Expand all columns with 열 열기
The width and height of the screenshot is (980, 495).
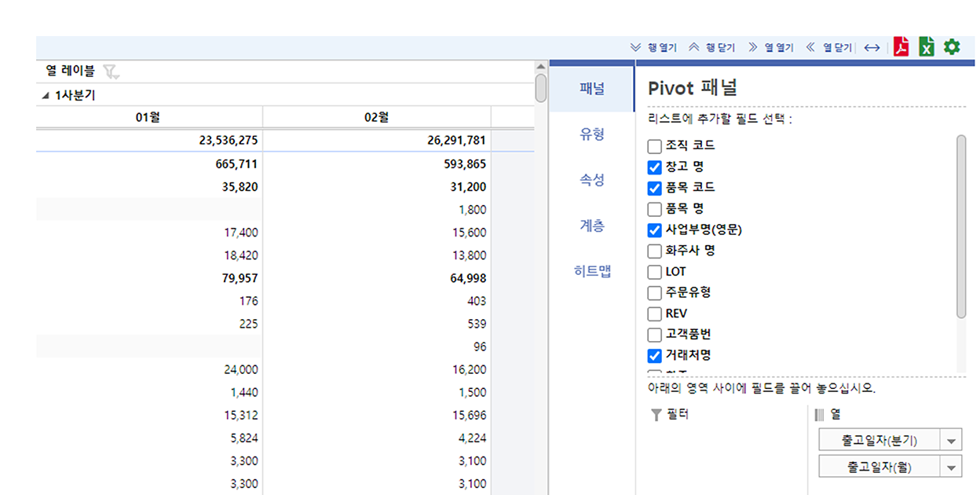(x=770, y=48)
